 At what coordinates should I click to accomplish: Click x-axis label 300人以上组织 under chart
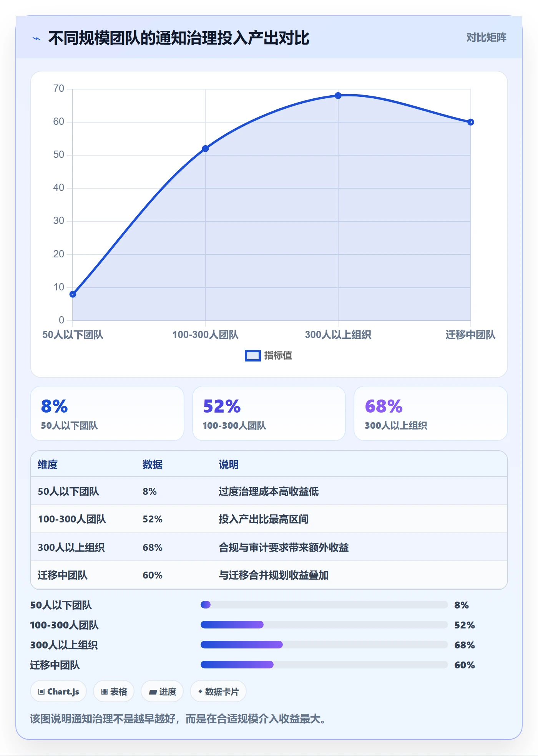coord(338,335)
